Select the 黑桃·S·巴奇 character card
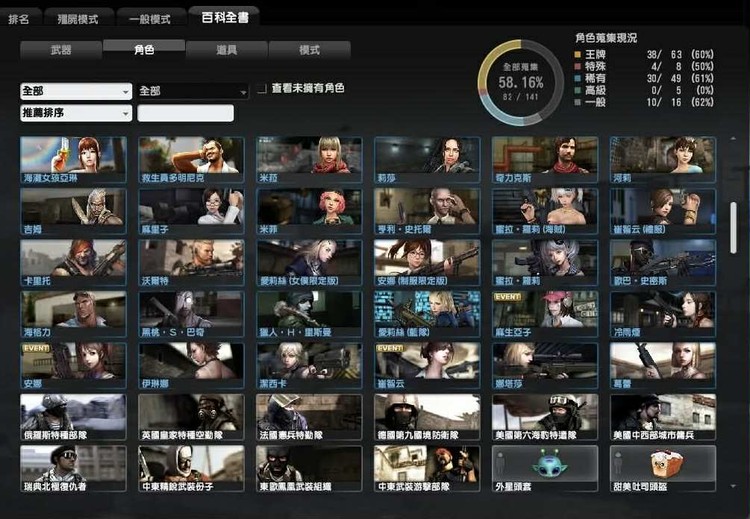This screenshot has width=750, height=519. 191,314
